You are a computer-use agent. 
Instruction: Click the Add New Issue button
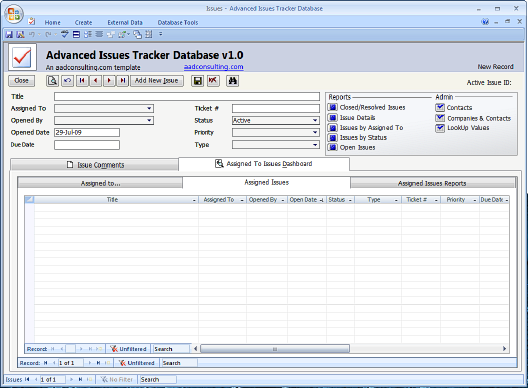157,81
